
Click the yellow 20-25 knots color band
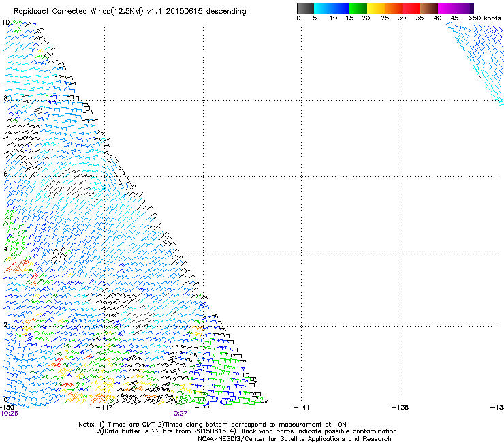[x=376, y=8]
